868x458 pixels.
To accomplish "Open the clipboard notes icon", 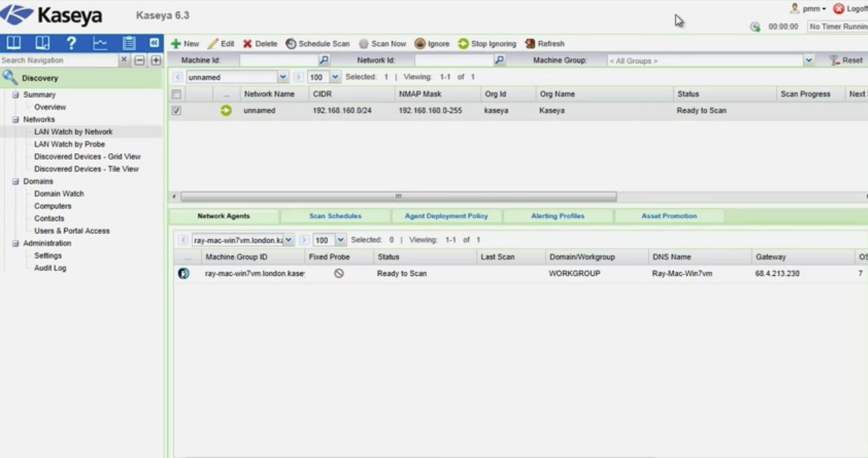I will tap(129, 43).
